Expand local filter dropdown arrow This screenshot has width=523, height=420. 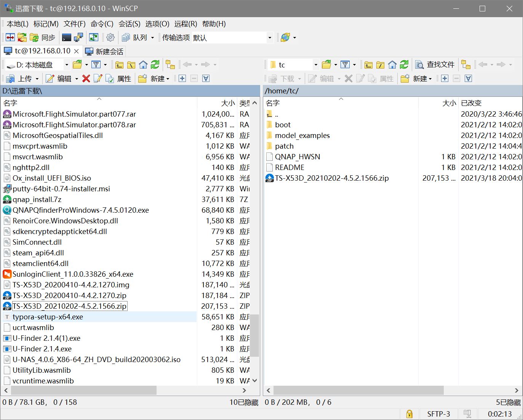(x=105, y=64)
